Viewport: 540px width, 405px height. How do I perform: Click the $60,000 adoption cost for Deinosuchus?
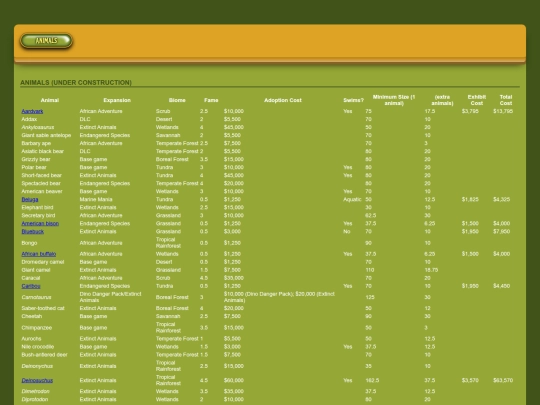[233, 381]
